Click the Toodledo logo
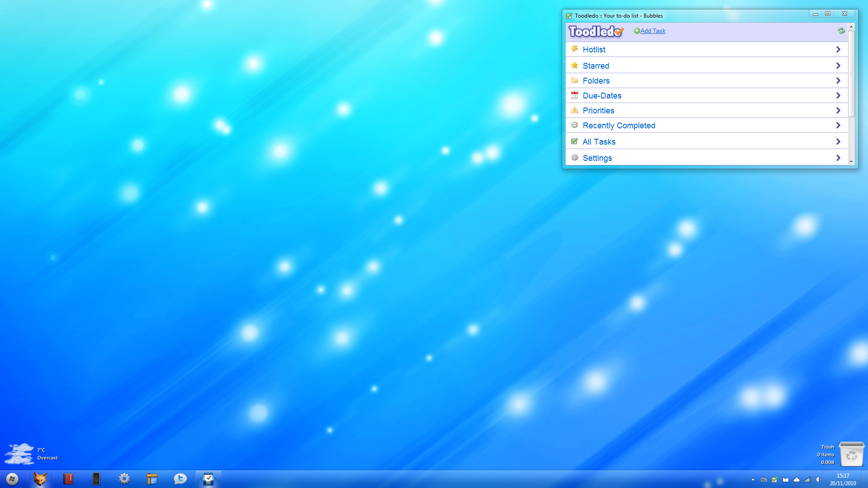The image size is (868, 488). tap(596, 31)
